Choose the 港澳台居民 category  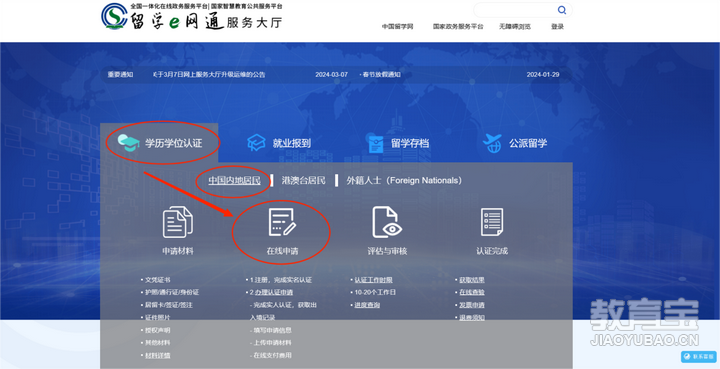tap(304, 180)
